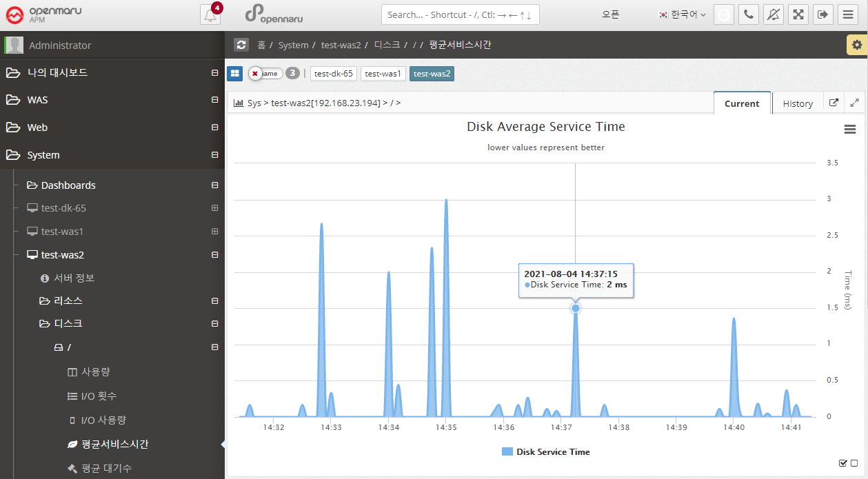Screen dimensions: 868x479
Task: Click the muted bell alarm icon
Action: coord(774,14)
